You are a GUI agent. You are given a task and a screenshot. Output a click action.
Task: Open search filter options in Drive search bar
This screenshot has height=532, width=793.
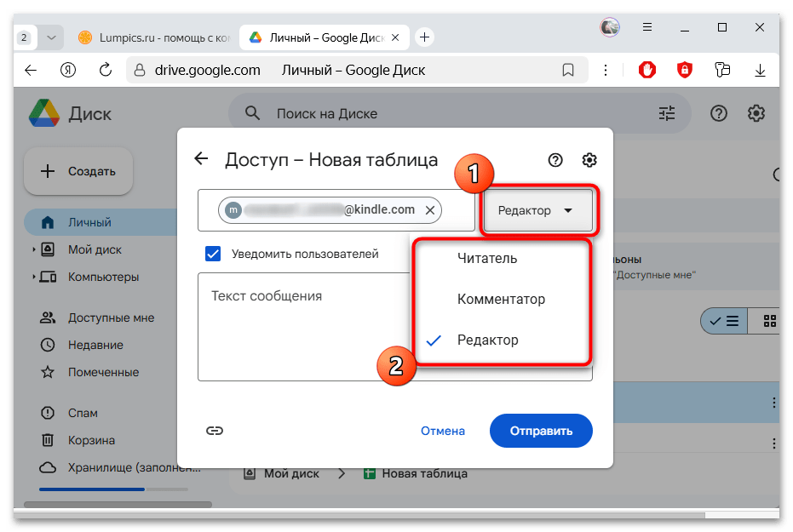tap(667, 112)
